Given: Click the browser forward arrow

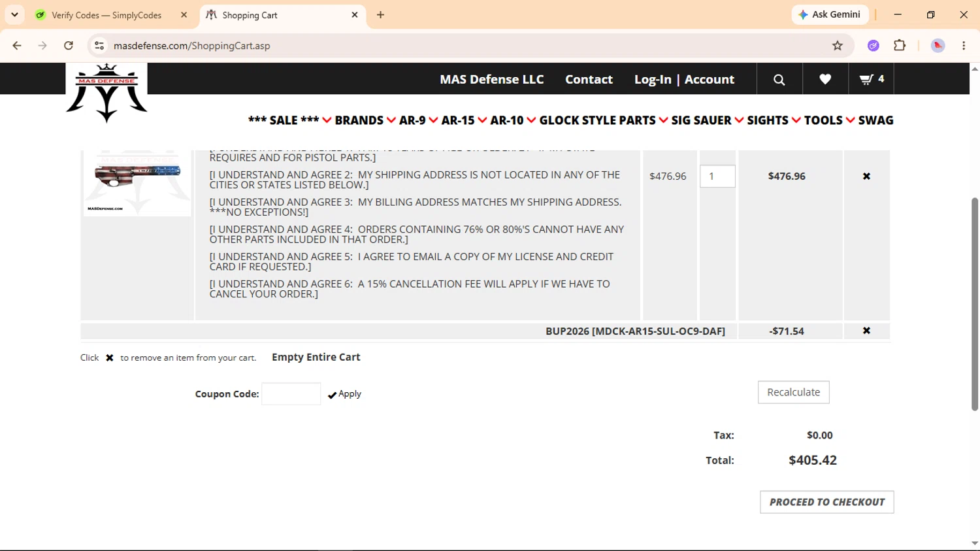Looking at the screenshot, I should pyautogui.click(x=42, y=46).
